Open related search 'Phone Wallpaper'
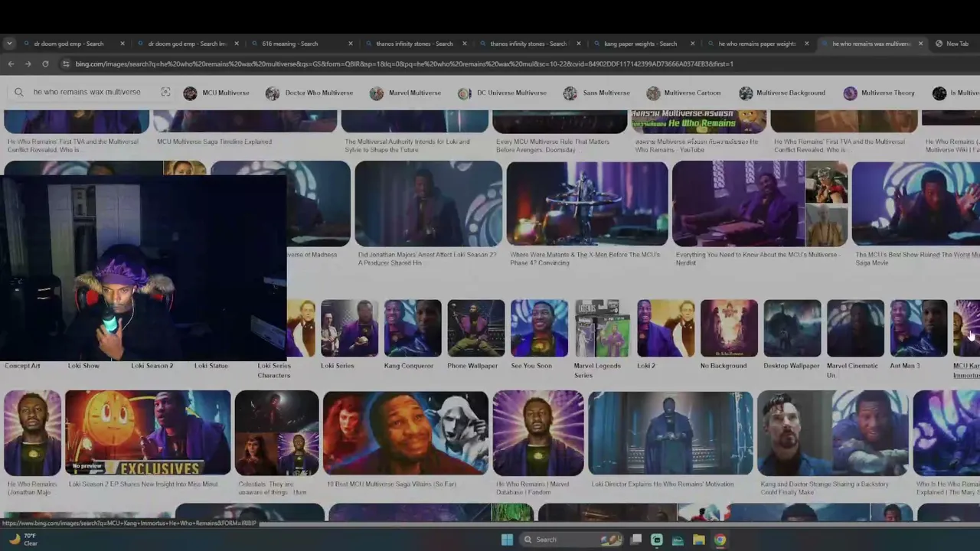The height and width of the screenshot is (551, 980). [x=475, y=334]
